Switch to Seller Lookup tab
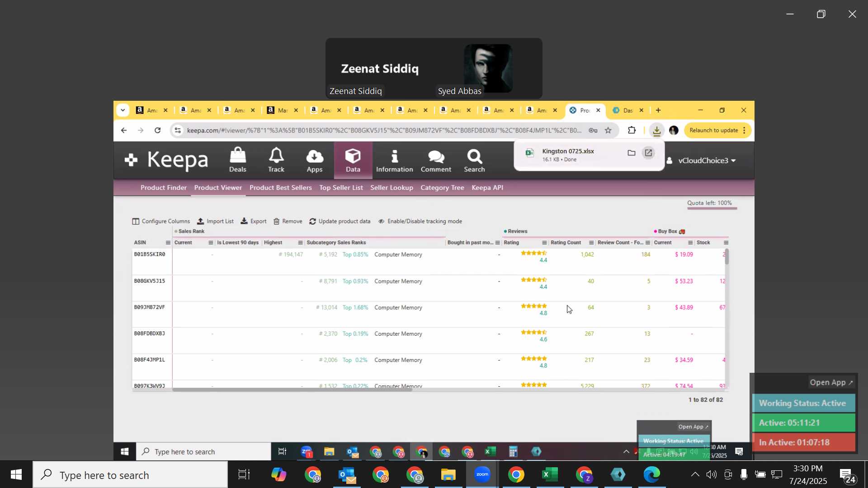Screen dimensions: 868x488 [x=392, y=188]
